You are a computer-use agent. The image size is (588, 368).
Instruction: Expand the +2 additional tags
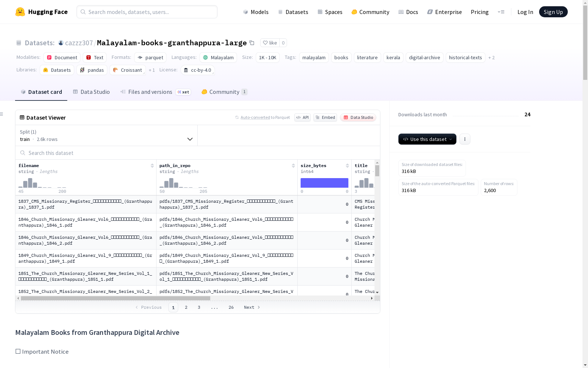point(491,57)
